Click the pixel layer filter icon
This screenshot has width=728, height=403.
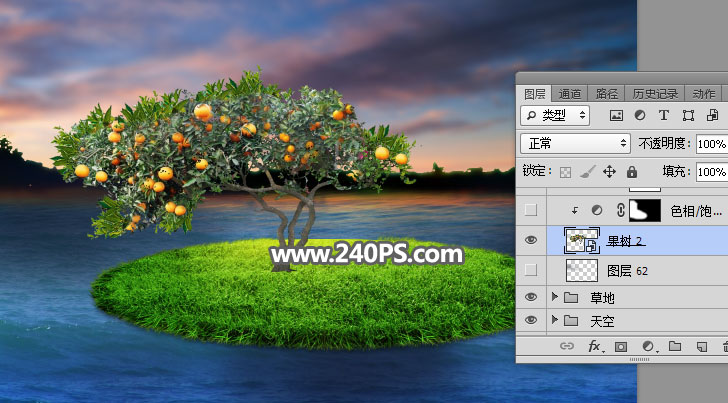click(617, 116)
